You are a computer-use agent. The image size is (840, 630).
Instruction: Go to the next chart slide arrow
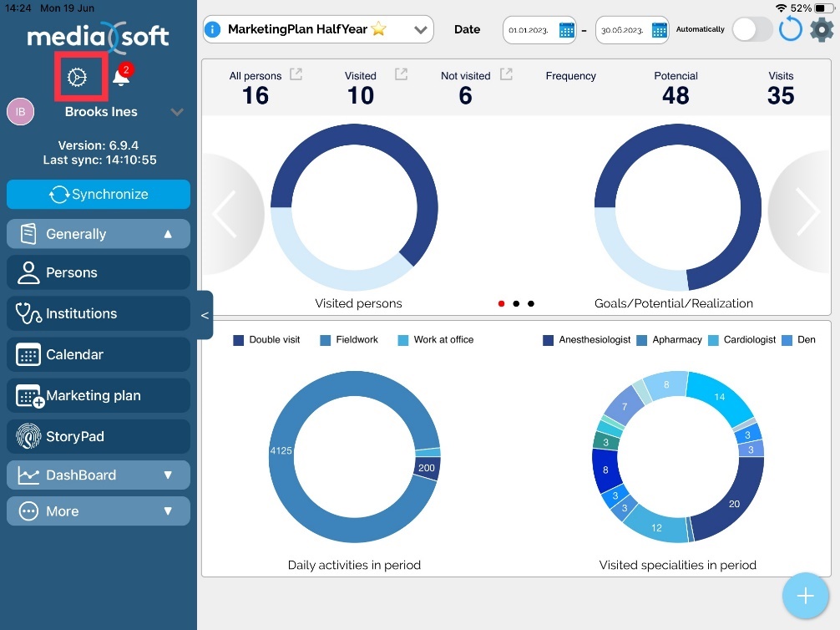point(807,213)
